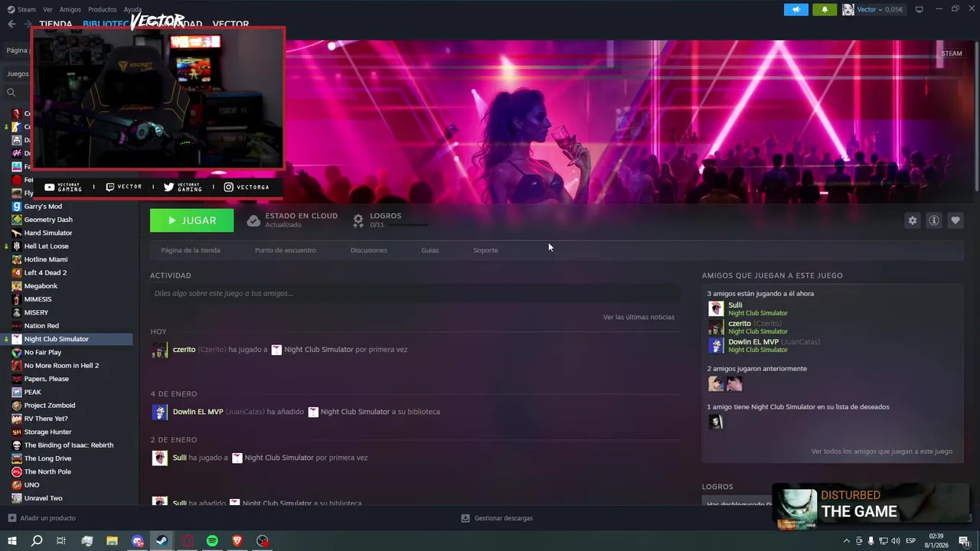Screen dimensions: 980x551
Task: Open Brave browser from the taskbar
Action: click(237, 541)
